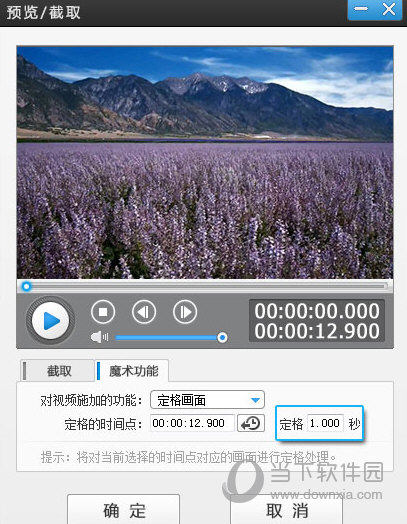Click the video progress bar handle
The image size is (407, 524).
coord(26,286)
